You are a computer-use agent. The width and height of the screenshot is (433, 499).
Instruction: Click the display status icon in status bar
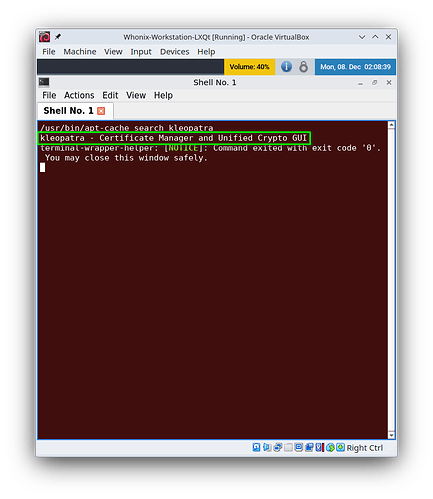[x=299, y=447]
